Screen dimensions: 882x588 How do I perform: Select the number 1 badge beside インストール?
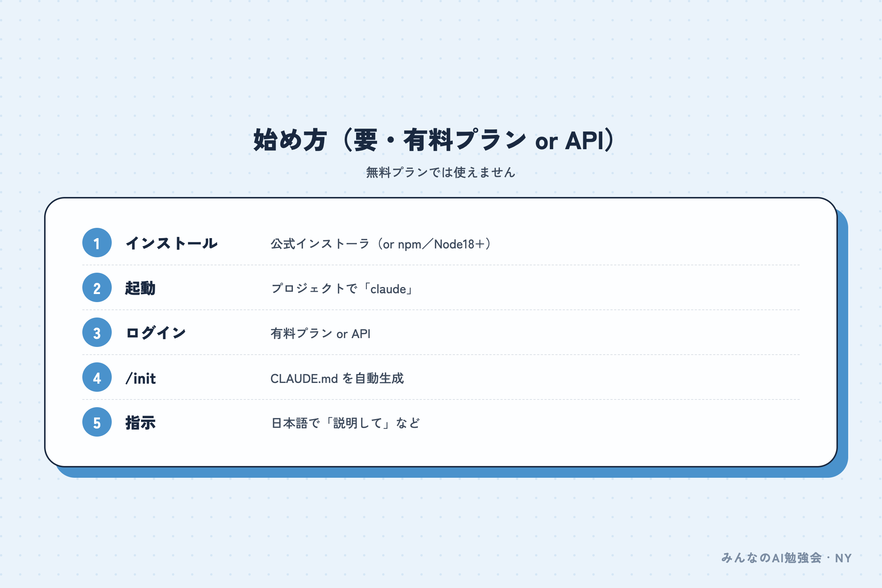(97, 243)
